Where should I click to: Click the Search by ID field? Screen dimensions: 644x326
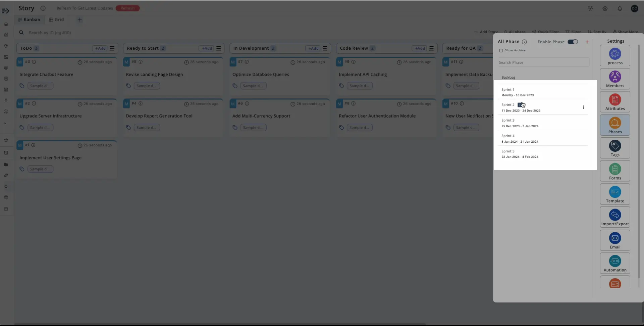(50, 33)
